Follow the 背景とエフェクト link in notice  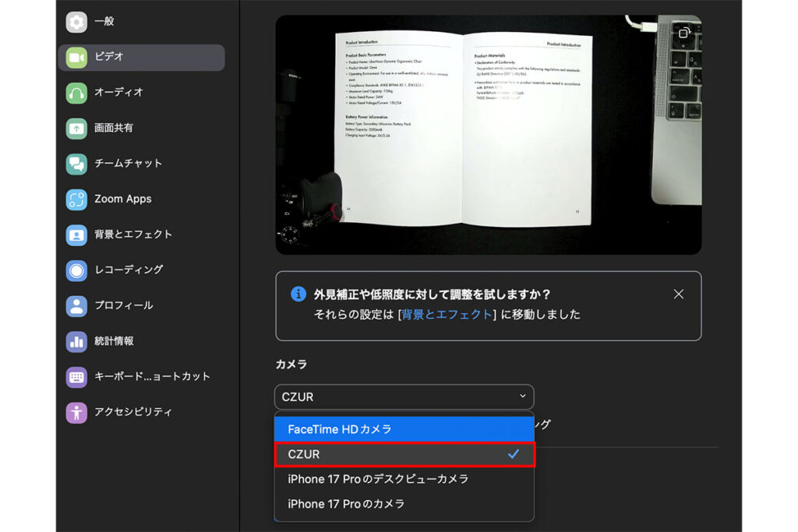click(x=447, y=315)
